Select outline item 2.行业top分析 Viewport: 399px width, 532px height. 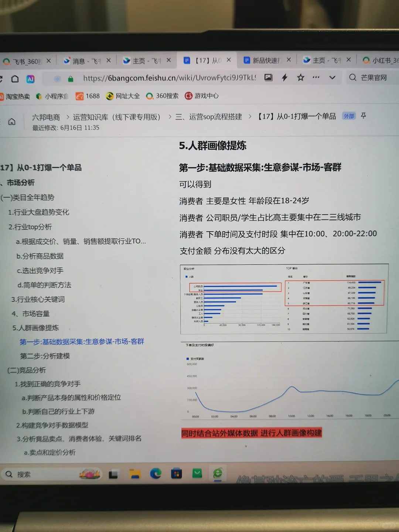(30, 227)
